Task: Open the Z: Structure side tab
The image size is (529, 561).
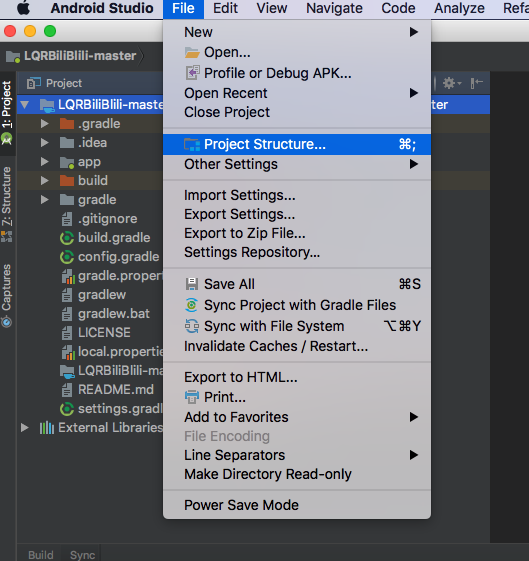Action: click(7, 203)
